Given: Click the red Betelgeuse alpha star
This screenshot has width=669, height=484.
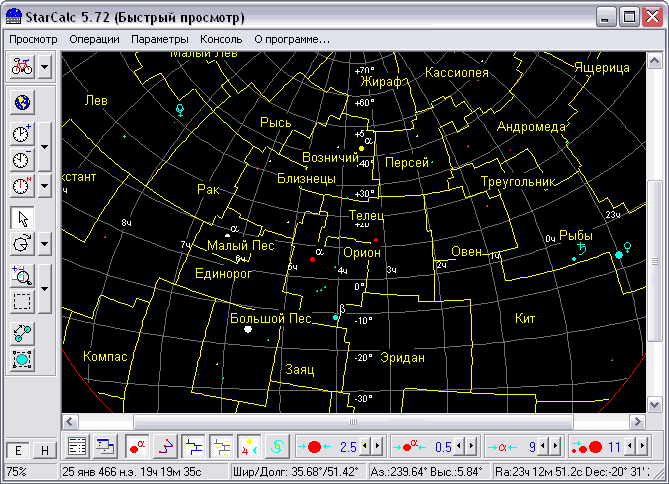Looking at the screenshot, I should 312,259.
